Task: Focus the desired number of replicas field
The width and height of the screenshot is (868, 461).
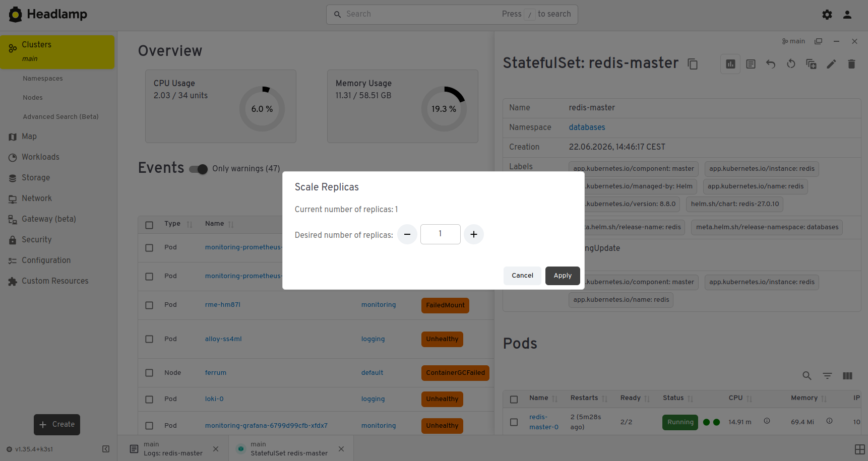Action: (x=441, y=234)
